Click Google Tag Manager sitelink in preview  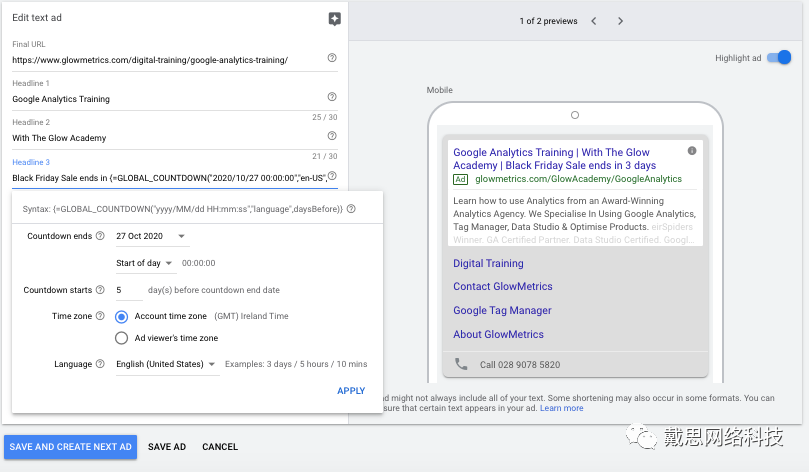click(x=502, y=311)
